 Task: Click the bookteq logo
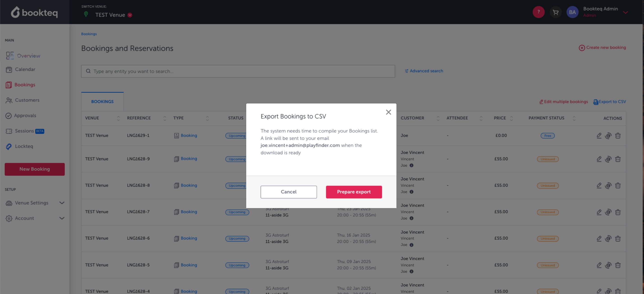(34, 12)
